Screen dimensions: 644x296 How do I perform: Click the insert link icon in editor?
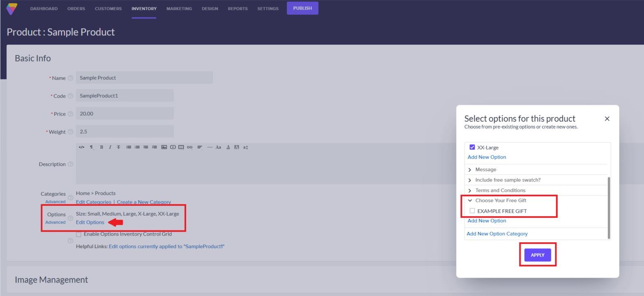(x=190, y=147)
